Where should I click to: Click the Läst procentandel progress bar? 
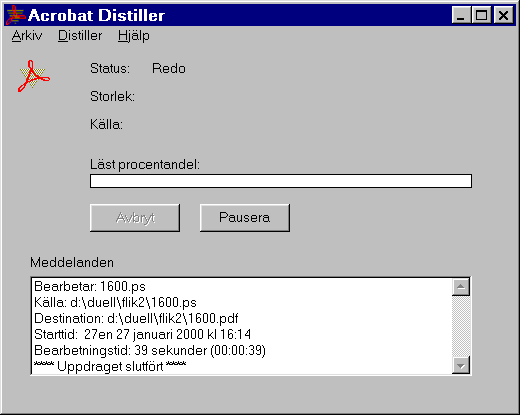click(281, 181)
